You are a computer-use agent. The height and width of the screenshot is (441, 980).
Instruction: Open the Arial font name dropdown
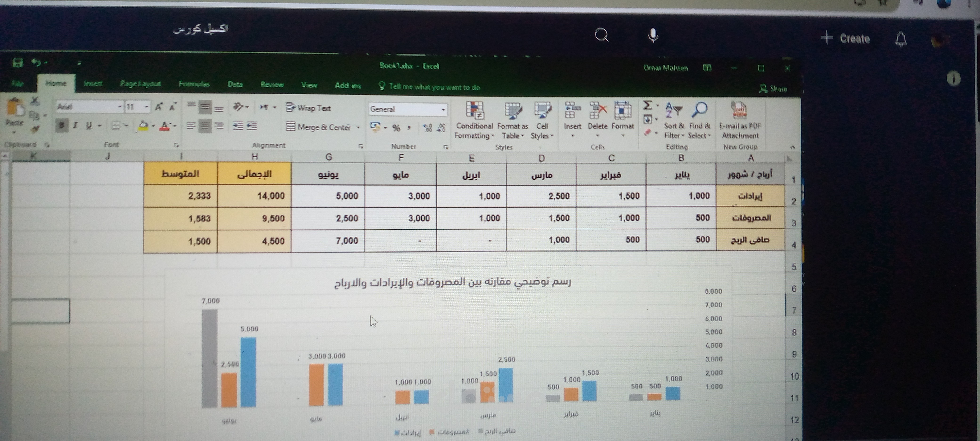tap(119, 107)
